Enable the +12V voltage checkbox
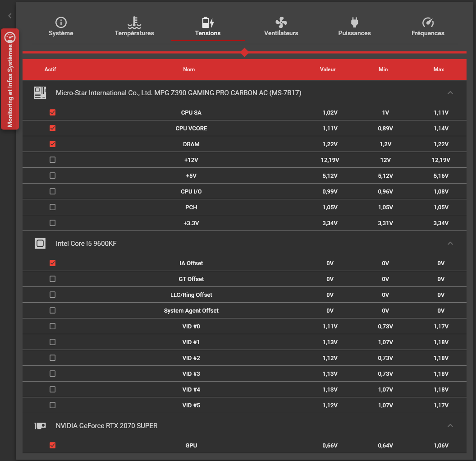The width and height of the screenshot is (476, 461). tap(53, 160)
